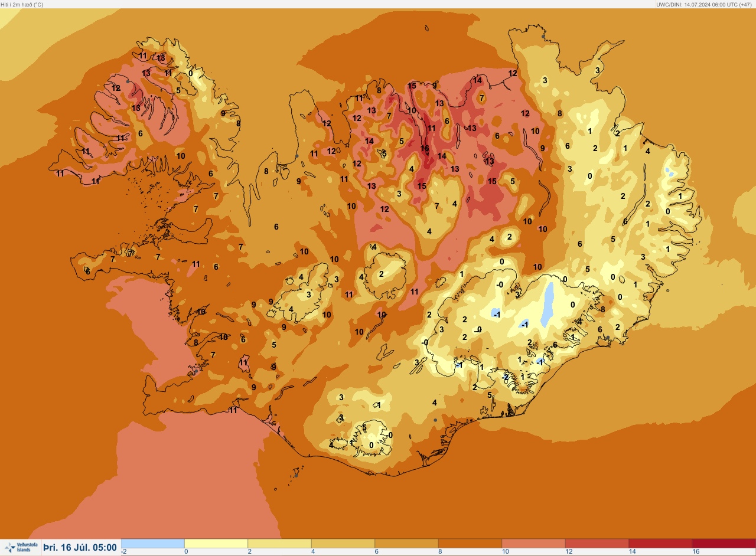The height and width of the screenshot is (556, 756).
Task: Pick the red 12 to 14 legend swatch
Action: 597,543
